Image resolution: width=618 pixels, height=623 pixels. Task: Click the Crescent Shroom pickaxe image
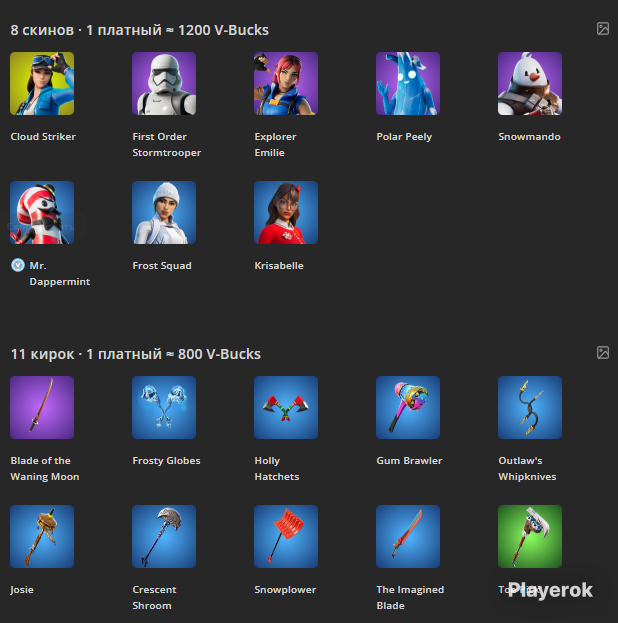click(x=164, y=536)
